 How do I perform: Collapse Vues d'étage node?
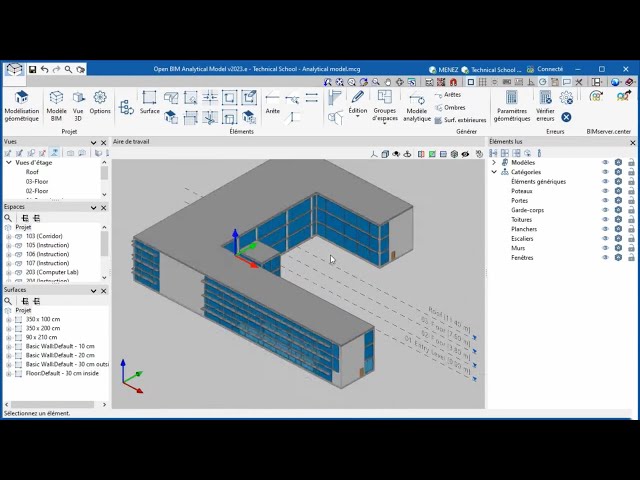tap(9, 162)
